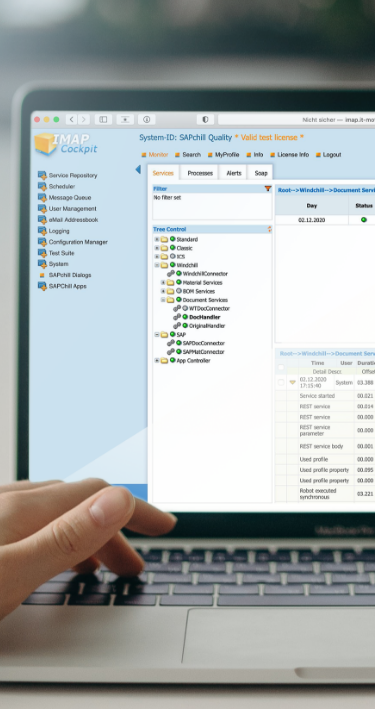The image size is (375, 709).
Task: Tick the log table header checkbox
Action: [x=281, y=367]
